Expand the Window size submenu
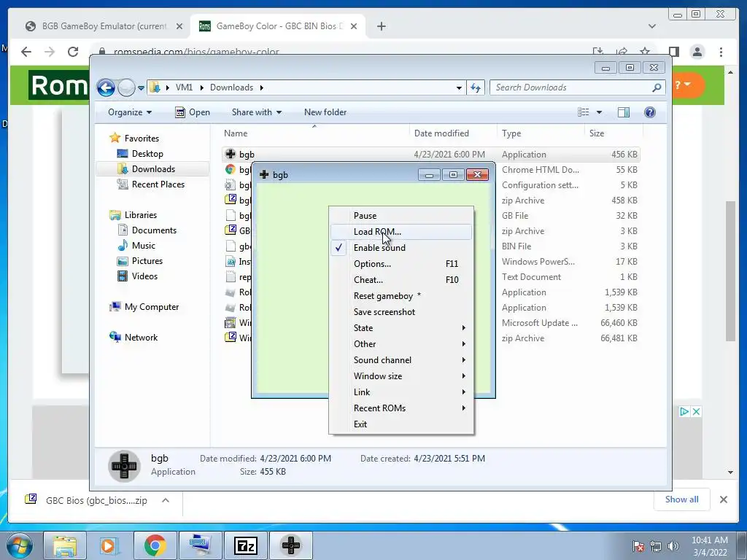 point(401,376)
